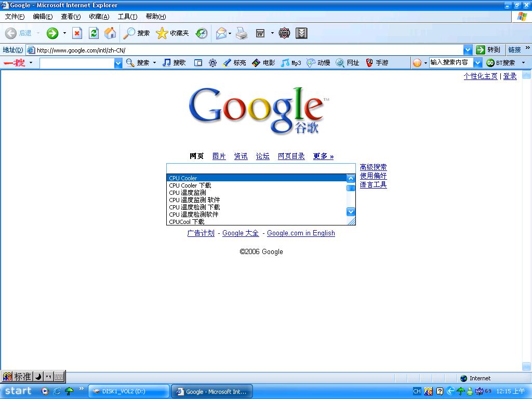Open the Mail envelope icon
This screenshot has width=532, height=399.
[x=221, y=33]
